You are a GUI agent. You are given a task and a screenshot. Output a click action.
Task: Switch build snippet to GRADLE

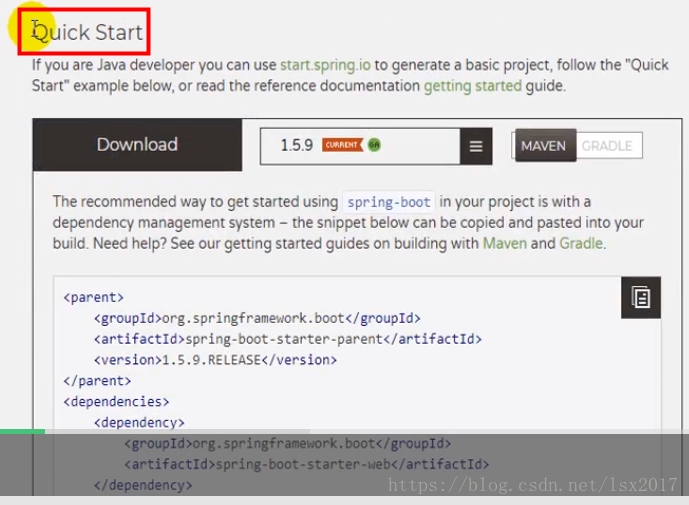[608, 145]
